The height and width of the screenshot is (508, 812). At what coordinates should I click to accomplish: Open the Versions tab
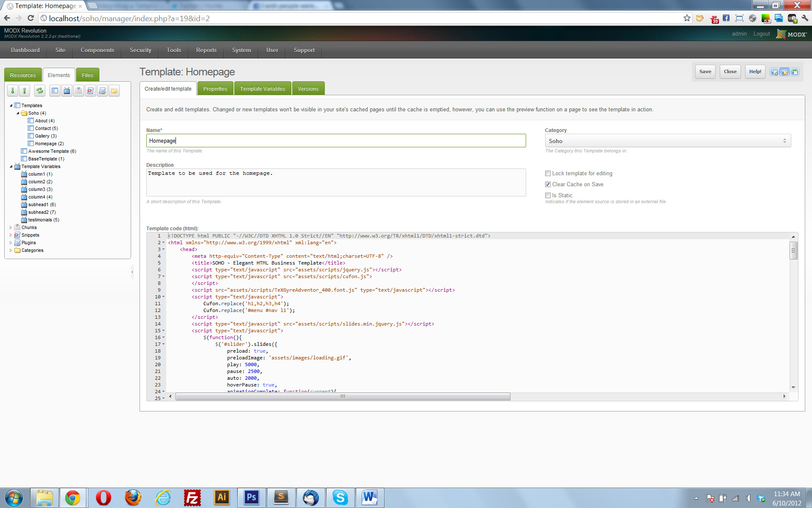(x=308, y=88)
